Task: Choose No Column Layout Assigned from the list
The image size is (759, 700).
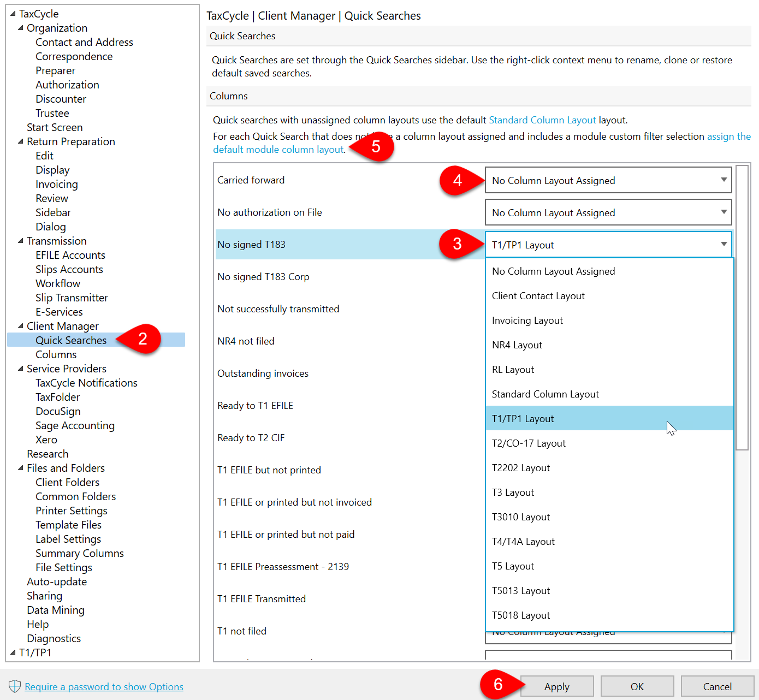Action: pos(609,271)
